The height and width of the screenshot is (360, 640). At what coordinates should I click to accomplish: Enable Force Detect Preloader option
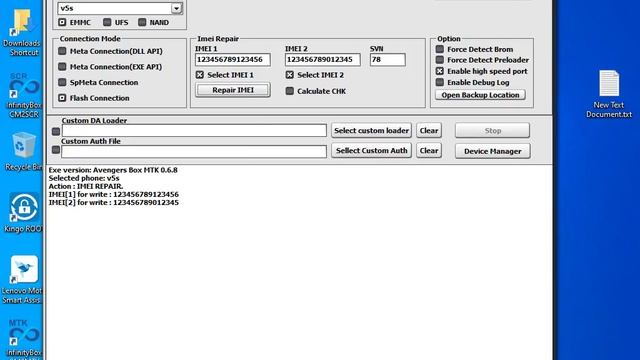pos(440,60)
